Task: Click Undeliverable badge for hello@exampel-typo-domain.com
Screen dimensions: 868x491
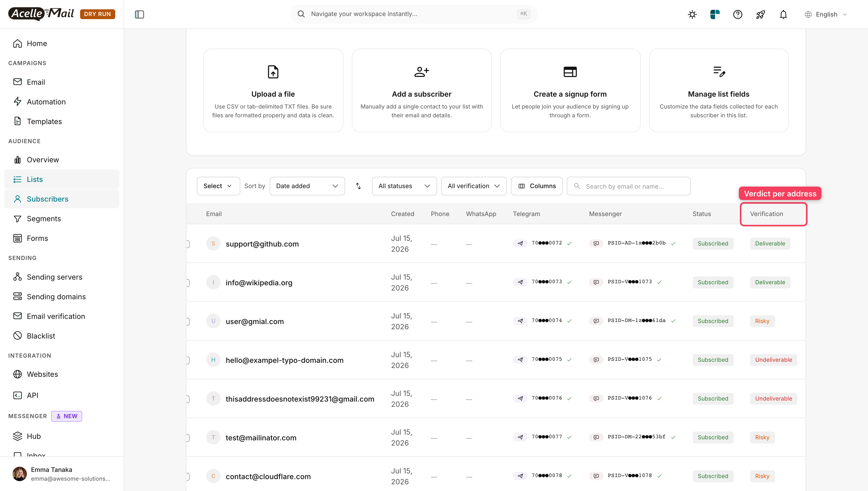Action: click(774, 360)
